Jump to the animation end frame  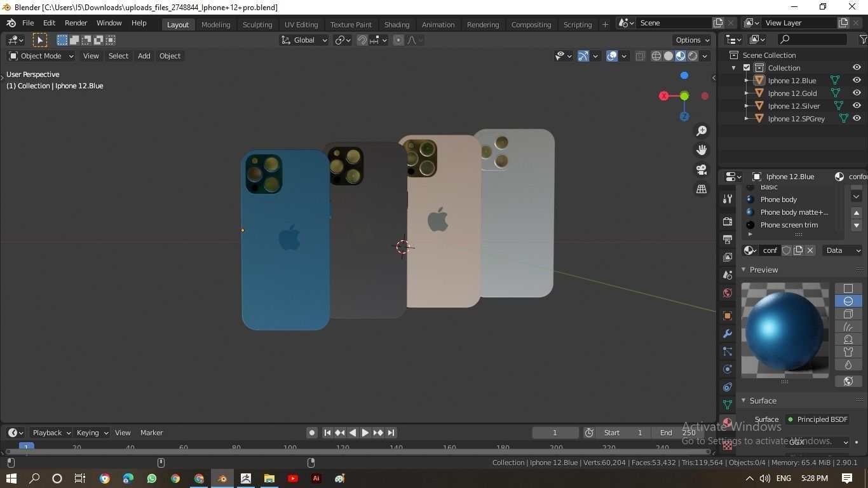391,433
